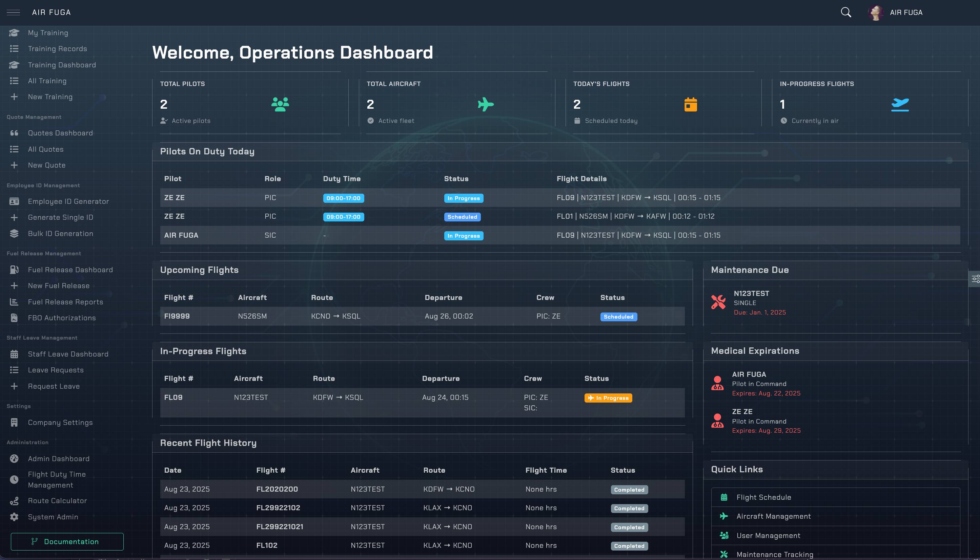Viewport: 980px width, 560px height.
Task: Click the Route Calculator icon
Action: tap(14, 501)
